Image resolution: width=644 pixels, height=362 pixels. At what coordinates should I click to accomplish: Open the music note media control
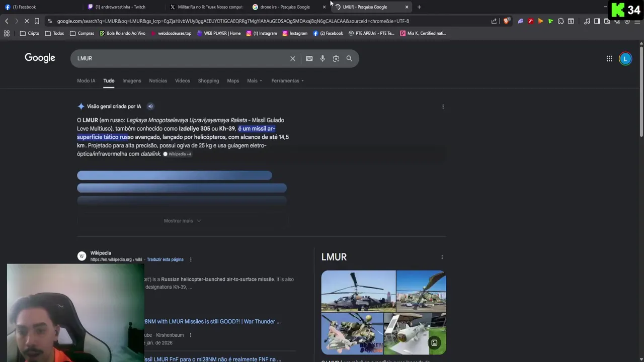pyautogui.click(x=587, y=21)
